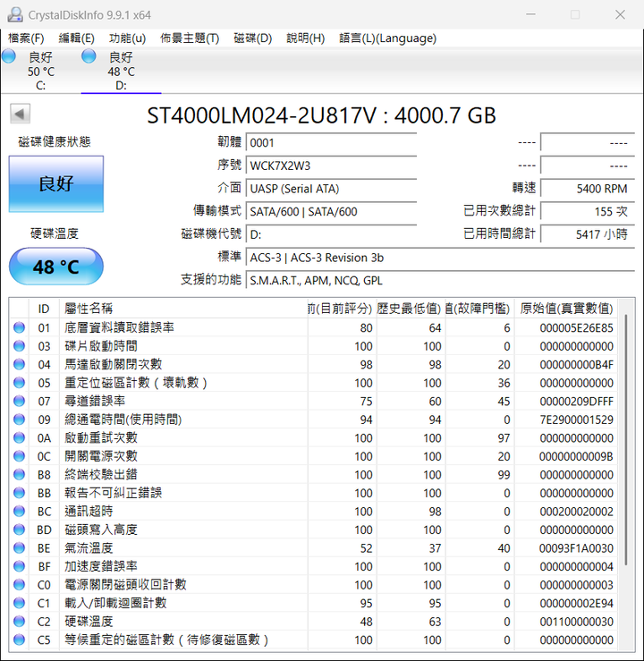
Task: Click the status orb of attribute BC
Action: coord(19,512)
